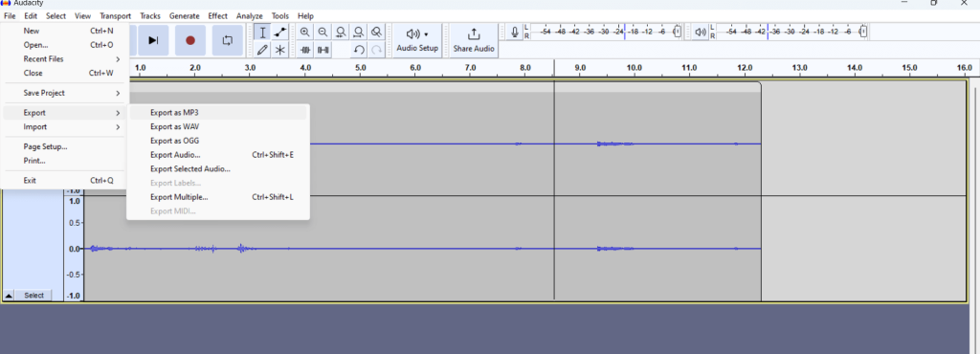Select Export Selected Audio...

[x=218, y=169]
